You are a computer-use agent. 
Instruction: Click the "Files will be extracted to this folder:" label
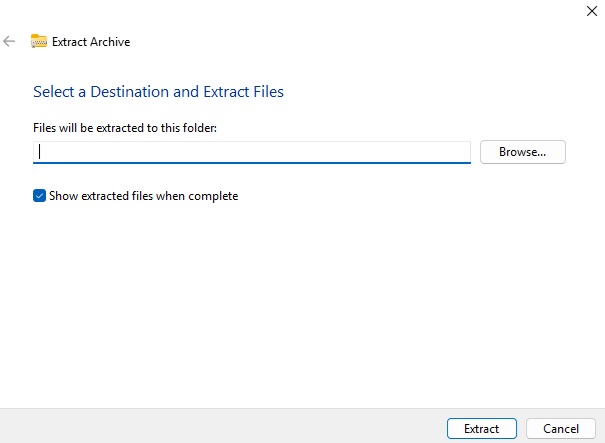pyautogui.click(x=124, y=127)
